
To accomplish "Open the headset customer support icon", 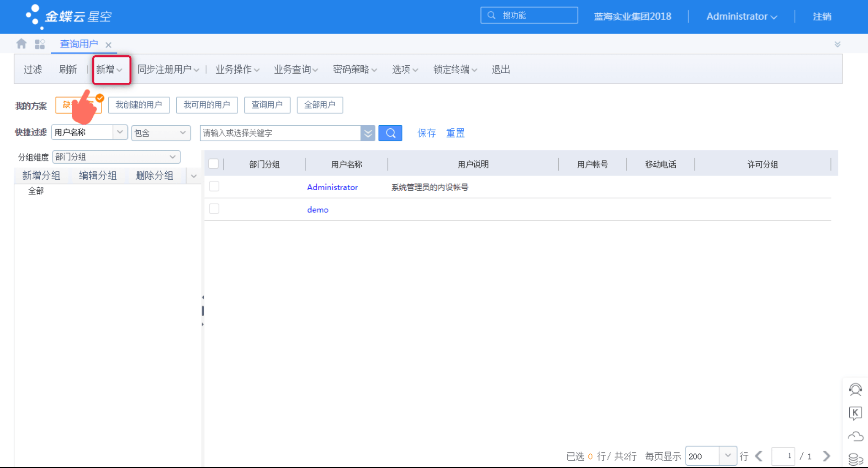I will click(855, 390).
